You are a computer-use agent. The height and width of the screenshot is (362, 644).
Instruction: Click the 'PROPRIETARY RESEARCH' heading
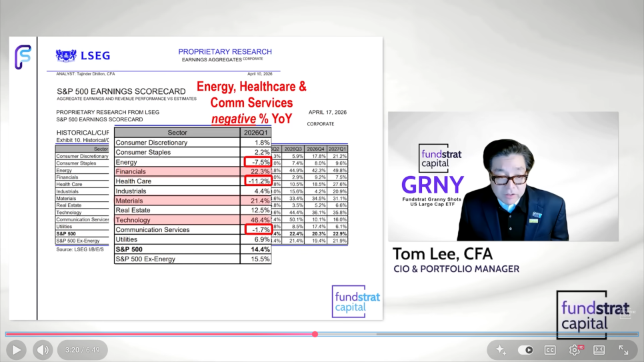[x=225, y=52]
